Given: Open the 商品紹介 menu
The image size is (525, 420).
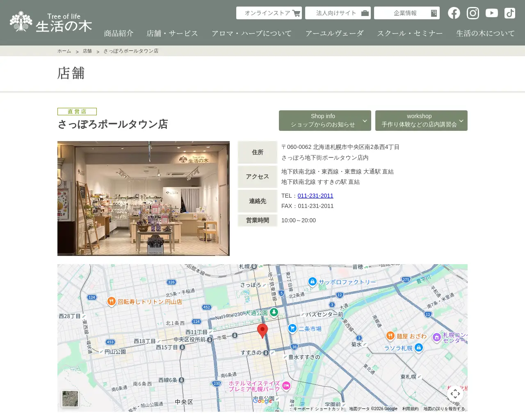Looking at the screenshot, I should click(119, 34).
